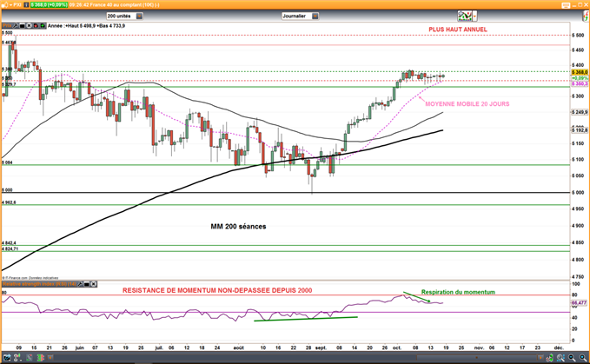Image resolution: width=590 pixels, height=364 pixels.
Task: Open the dropdown arrow right of bottom scrollbar
Action: tap(540, 357)
